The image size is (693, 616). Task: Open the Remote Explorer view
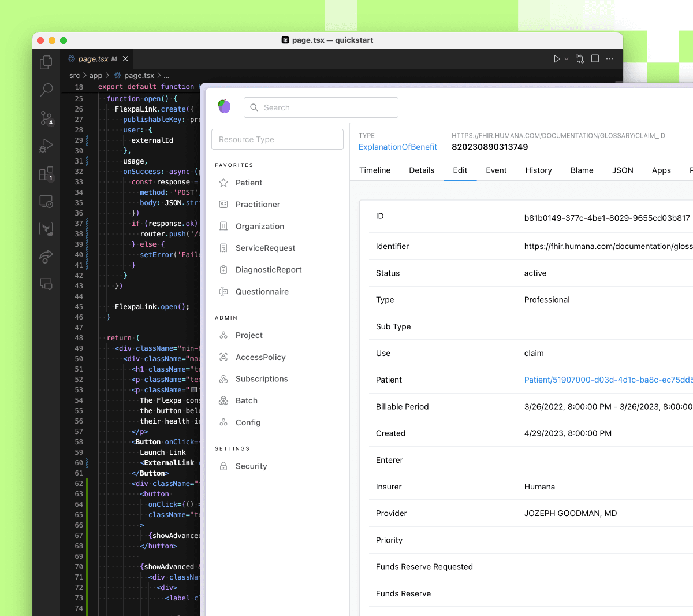46,202
